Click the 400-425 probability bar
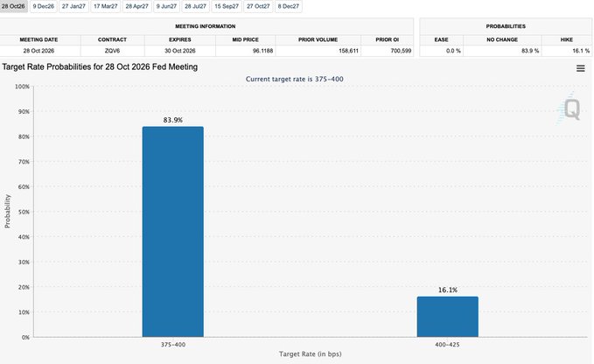 click(447, 317)
